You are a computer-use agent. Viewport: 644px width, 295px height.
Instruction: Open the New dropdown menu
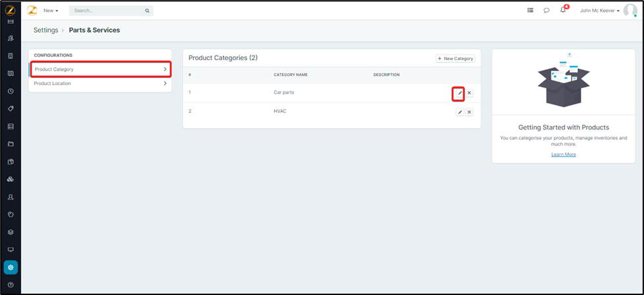(51, 11)
